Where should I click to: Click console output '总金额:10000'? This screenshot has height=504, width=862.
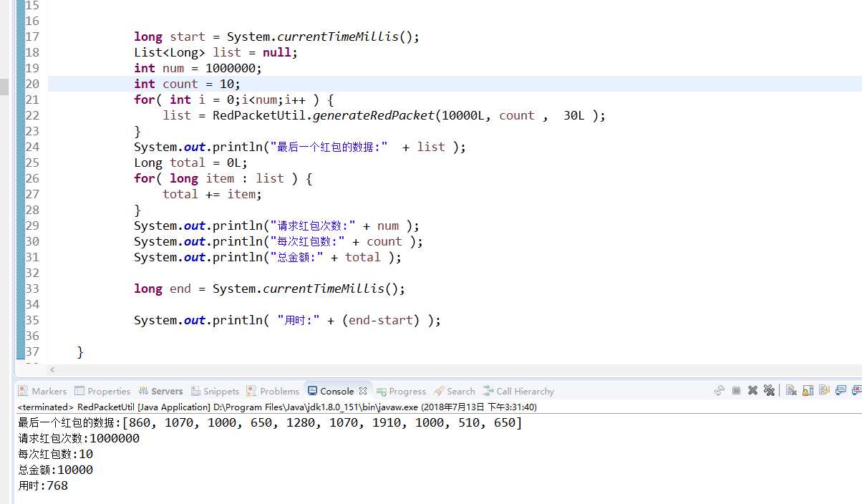55,470
